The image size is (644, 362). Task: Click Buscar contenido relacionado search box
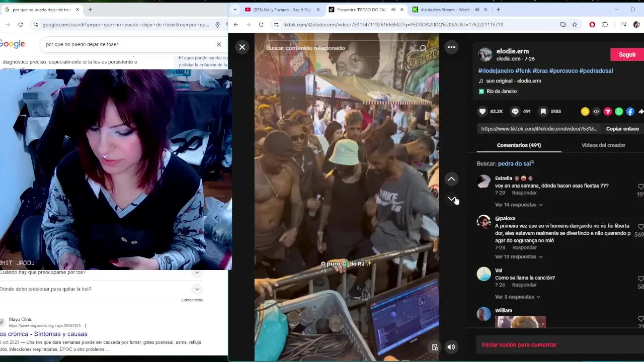[337, 48]
